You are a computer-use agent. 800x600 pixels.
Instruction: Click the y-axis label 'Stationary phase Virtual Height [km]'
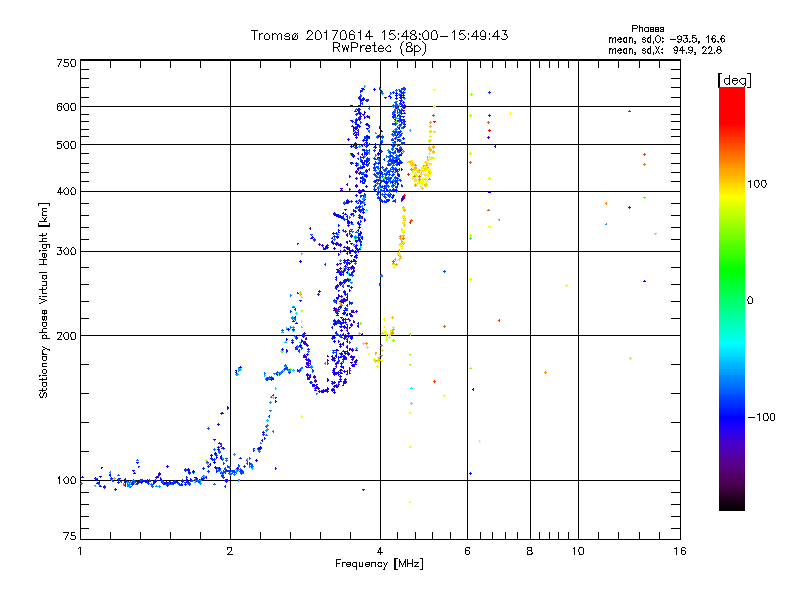pyautogui.click(x=44, y=300)
